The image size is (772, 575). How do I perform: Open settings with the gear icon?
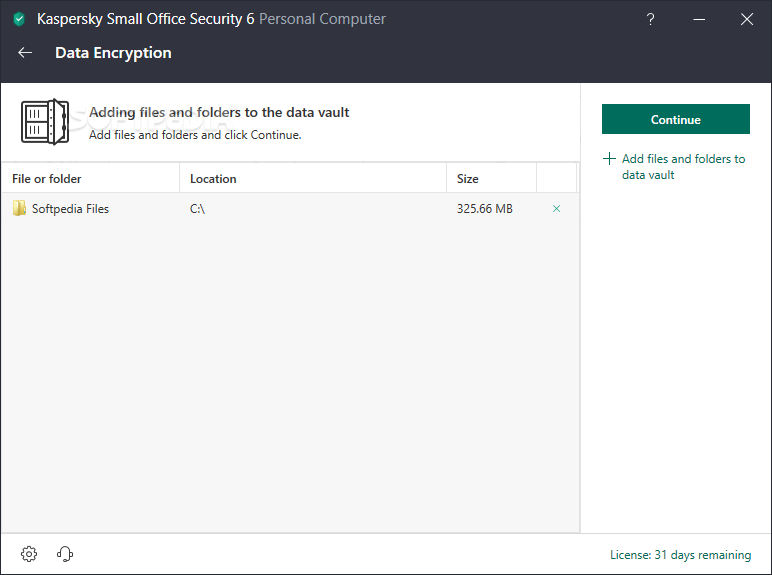pos(29,554)
